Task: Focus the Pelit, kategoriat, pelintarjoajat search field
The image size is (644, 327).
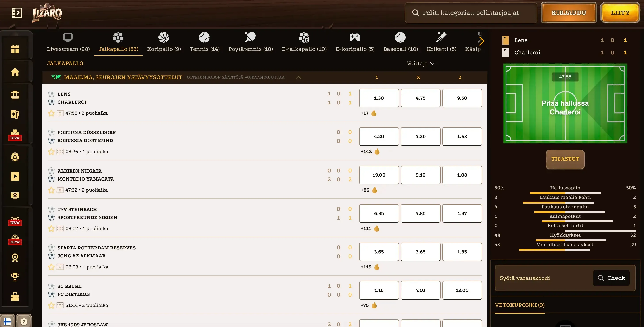Action: [x=471, y=13]
